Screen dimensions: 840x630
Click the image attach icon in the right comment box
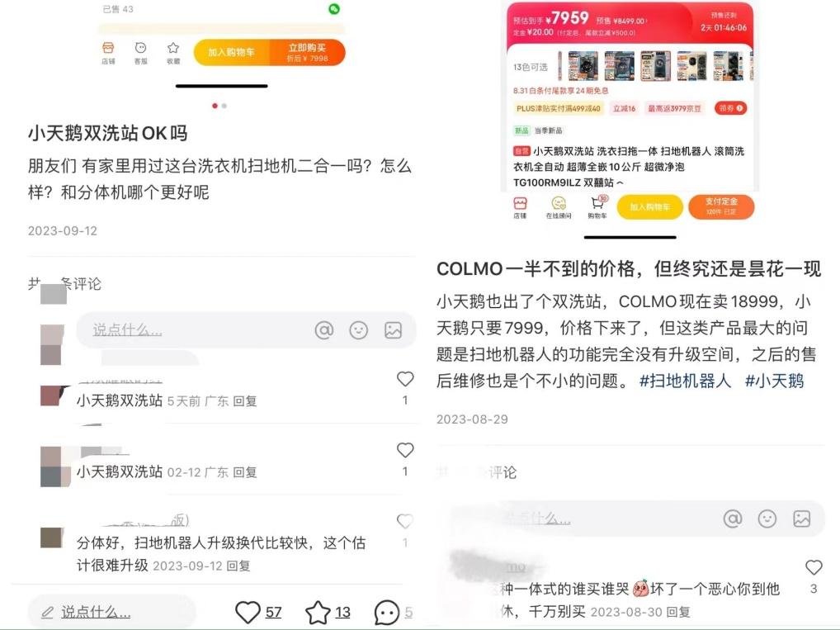(x=801, y=519)
